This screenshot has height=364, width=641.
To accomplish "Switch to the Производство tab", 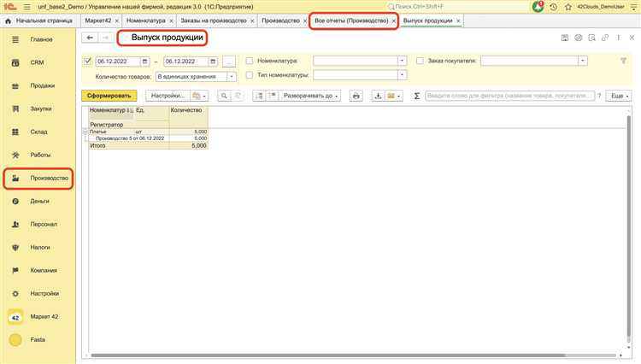I will click(281, 21).
